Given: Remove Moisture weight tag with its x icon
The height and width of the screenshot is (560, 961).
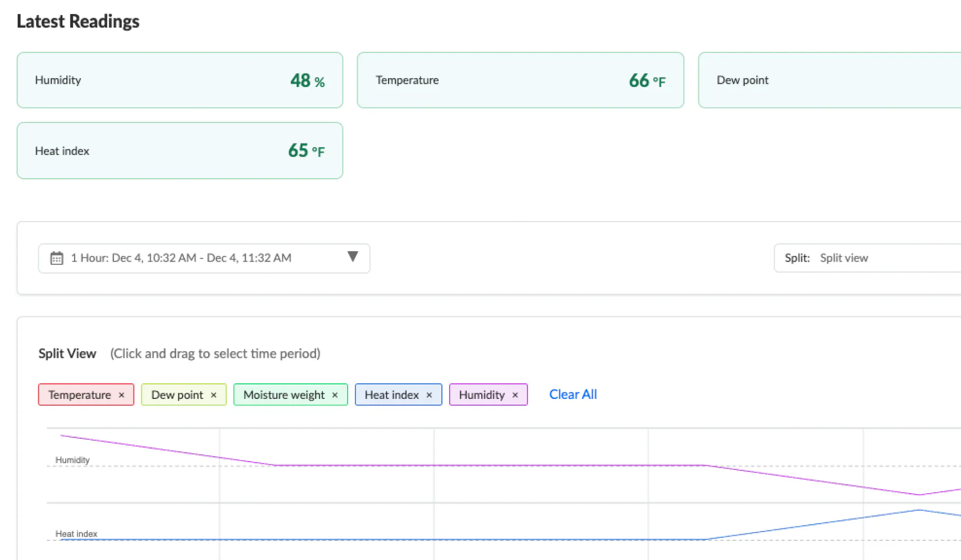Looking at the screenshot, I should 335,395.
